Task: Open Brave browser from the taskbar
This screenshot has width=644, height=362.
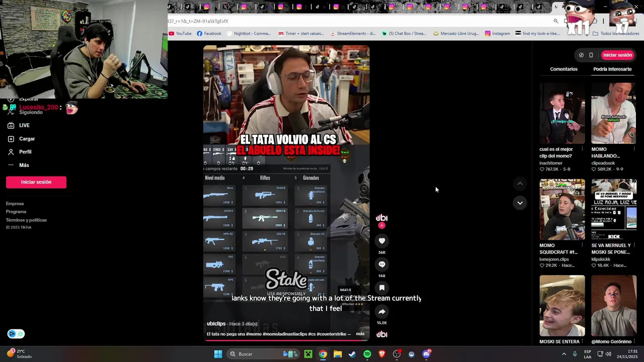Action: [x=382, y=354]
